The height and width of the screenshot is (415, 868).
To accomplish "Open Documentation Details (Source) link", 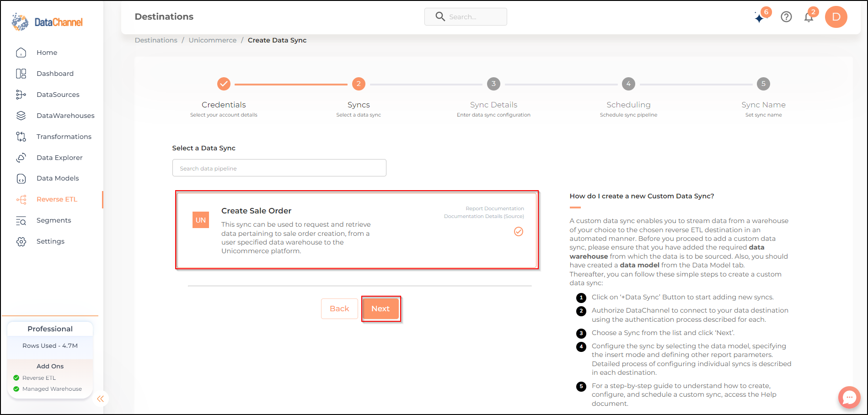I will click(484, 216).
